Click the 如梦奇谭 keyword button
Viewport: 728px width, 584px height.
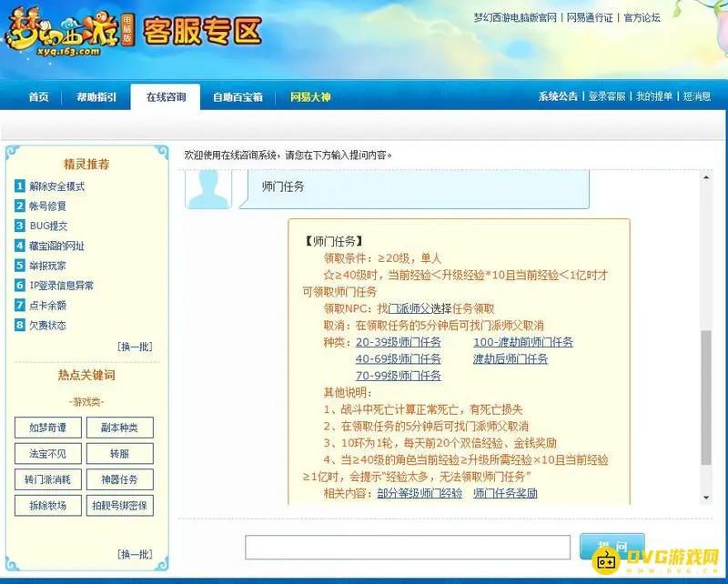[x=48, y=428]
